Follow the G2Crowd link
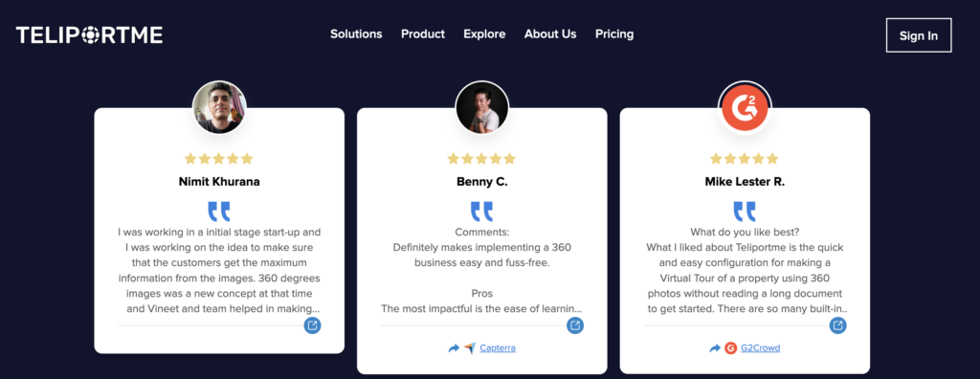The image size is (980, 379). 761,348
